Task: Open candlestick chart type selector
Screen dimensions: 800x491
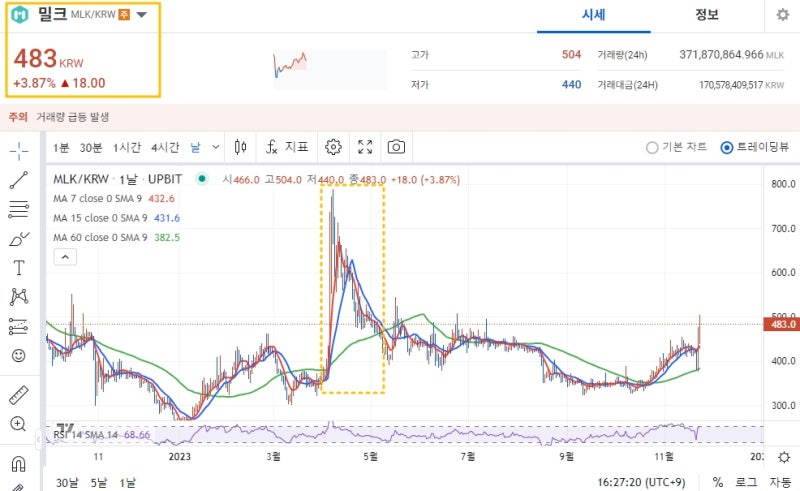Action: tap(240, 147)
